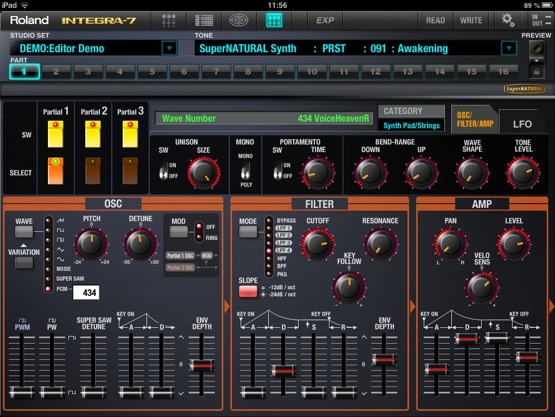
Task: Select Partial 2 for editing
Action: pyautogui.click(x=93, y=171)
